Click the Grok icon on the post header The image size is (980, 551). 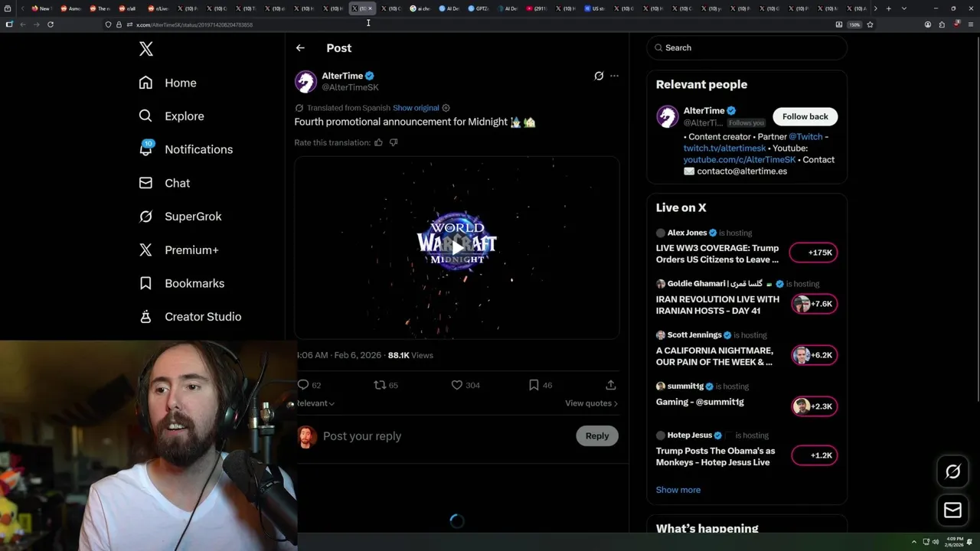[599, 76]
